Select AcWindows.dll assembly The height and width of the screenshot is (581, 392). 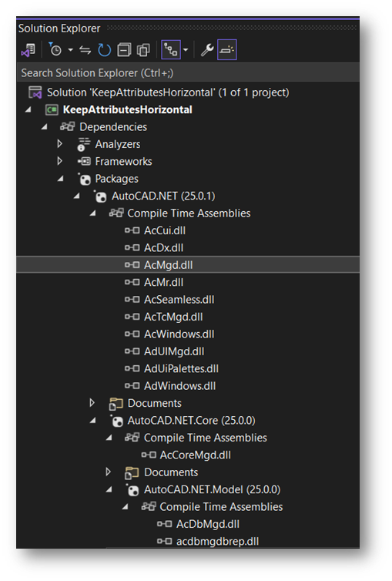[x=179, y=334]
